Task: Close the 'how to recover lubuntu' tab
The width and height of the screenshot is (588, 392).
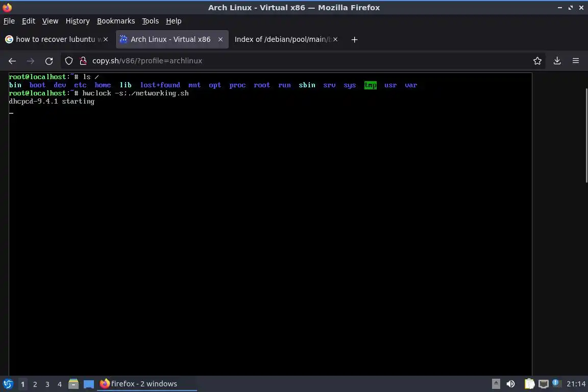Action: click(x=106, y=39)
